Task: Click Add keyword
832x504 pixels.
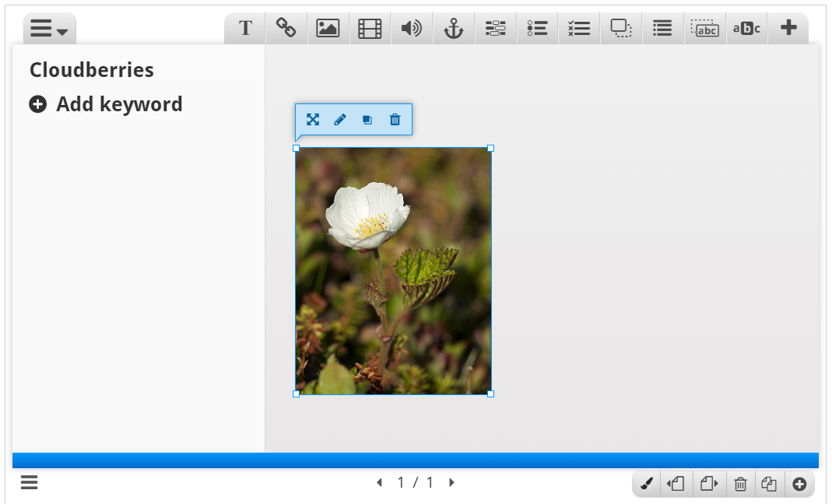Action: coord(106,104)
